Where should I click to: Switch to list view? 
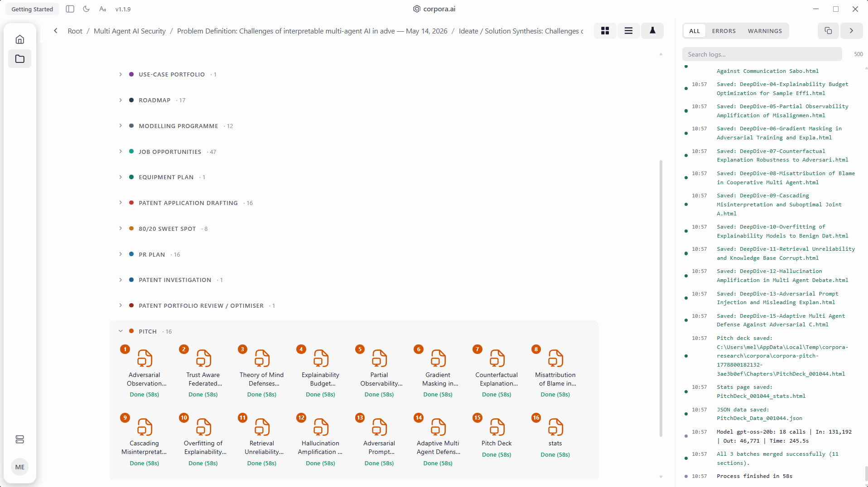628,31
